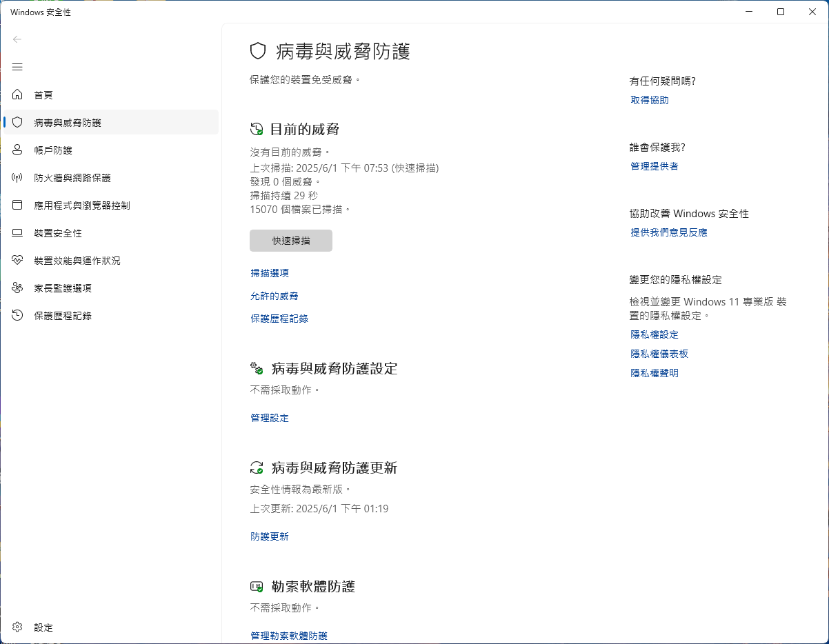
Task: Click the 保護歷程記錄 clock icon in sidebar
Action: point(17,315)
